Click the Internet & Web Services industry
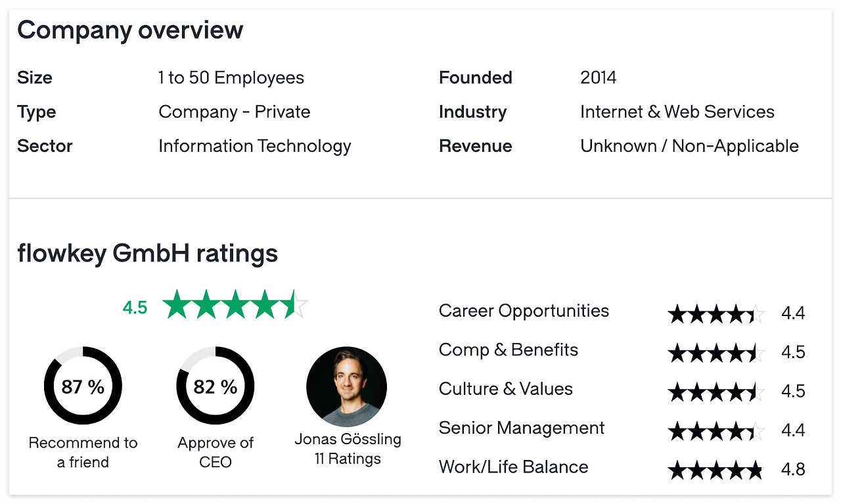841x504 pixels. pos(677,112)
